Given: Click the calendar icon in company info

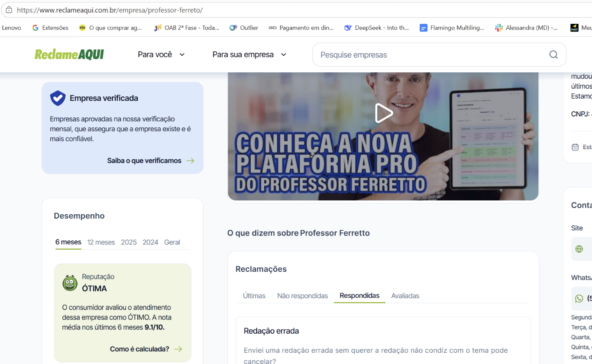Looking at the screenshot, I should click(x=575, y=147).
